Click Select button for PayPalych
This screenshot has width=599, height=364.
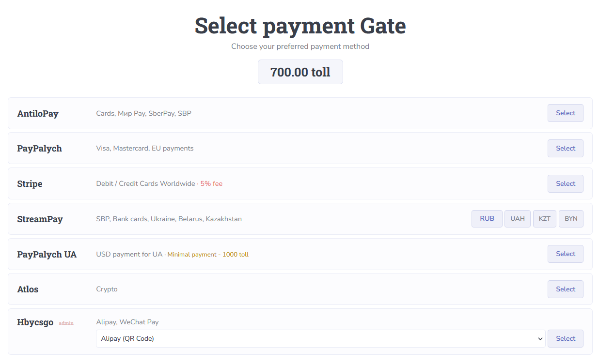click(x=565, y=149)
